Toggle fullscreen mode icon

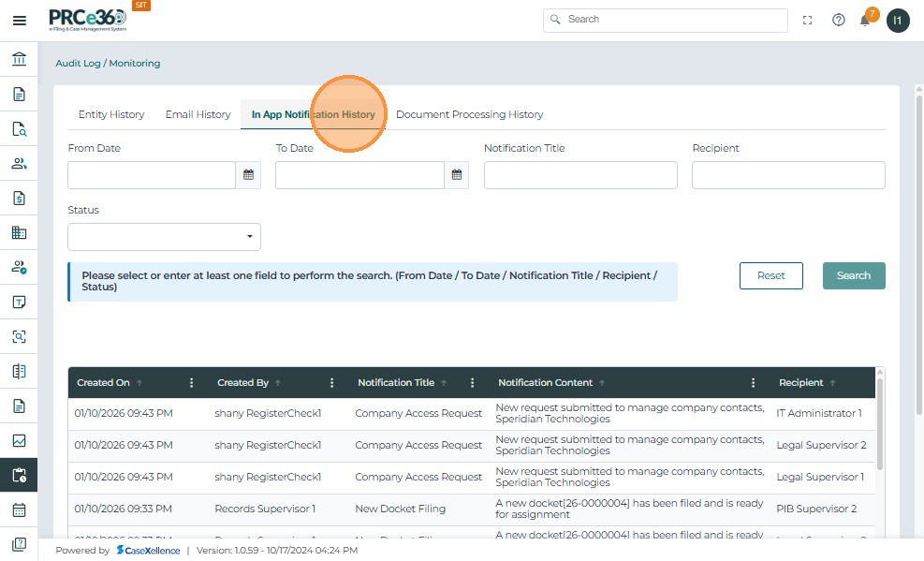[807, 21]
